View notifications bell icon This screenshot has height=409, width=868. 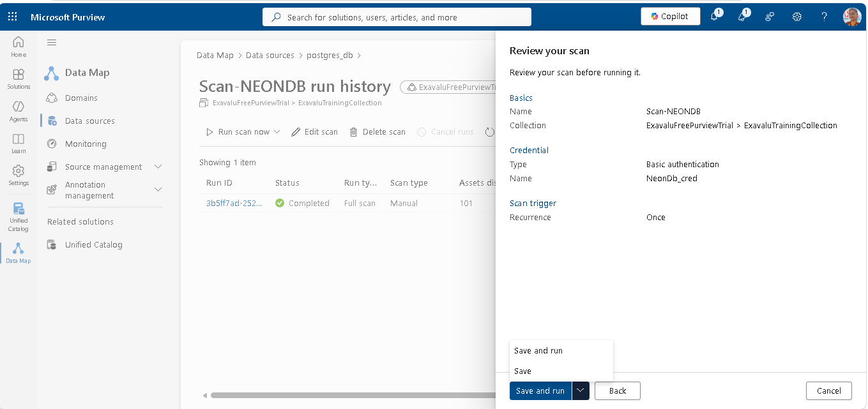[x=715, y=17]
